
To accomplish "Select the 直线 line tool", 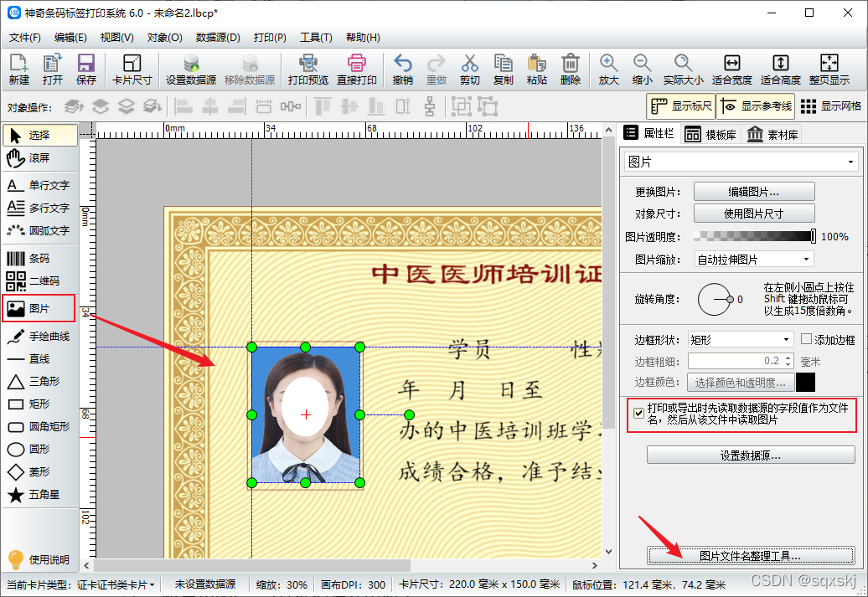I will pos(40,359).
